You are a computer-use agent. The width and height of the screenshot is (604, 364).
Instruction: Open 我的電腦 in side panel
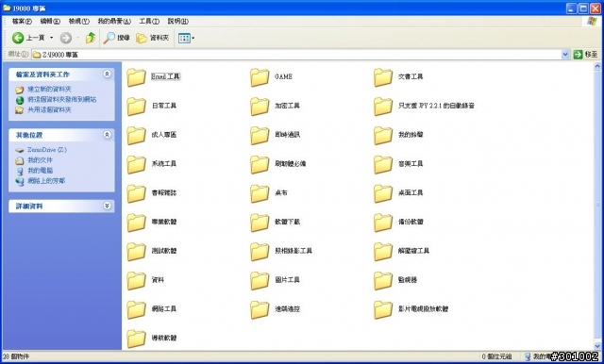pos(40,171)
